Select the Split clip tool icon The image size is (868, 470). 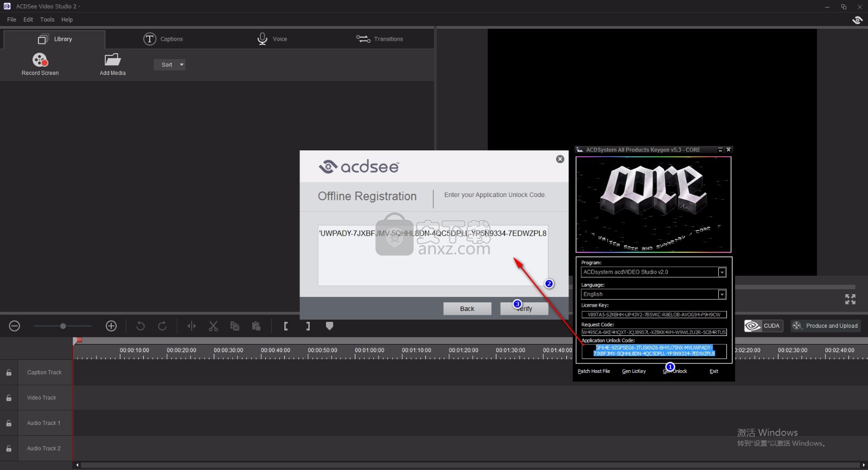pyautogui.click(x=192, y=326)
